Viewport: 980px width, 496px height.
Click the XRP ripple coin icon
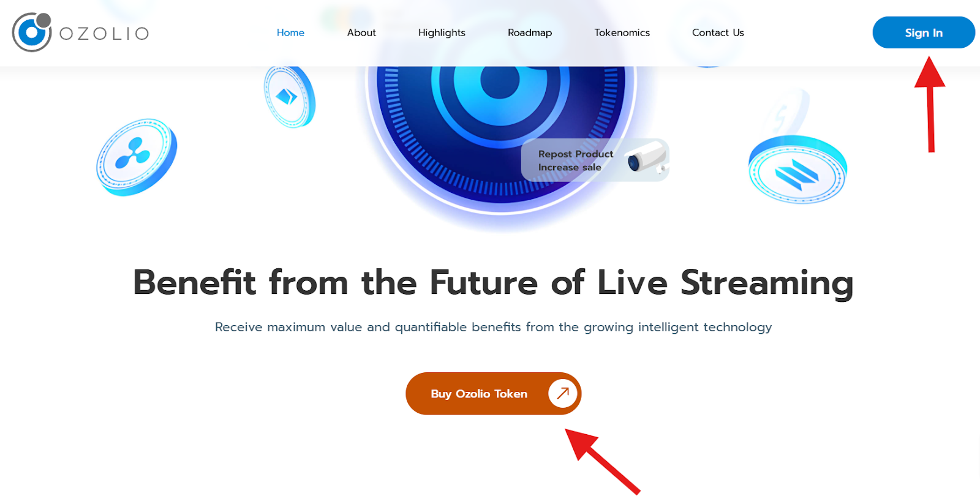pyautogui.click(x=137, y=157)
